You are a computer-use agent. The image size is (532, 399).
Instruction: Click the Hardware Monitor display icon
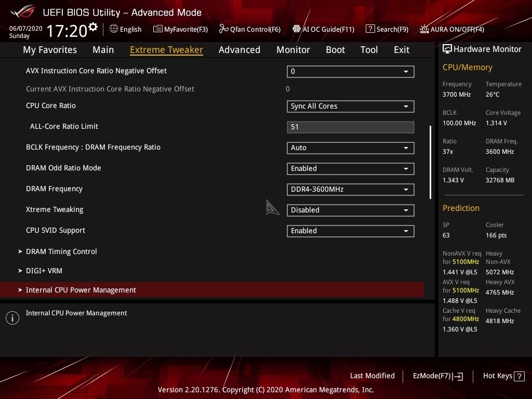447,49
